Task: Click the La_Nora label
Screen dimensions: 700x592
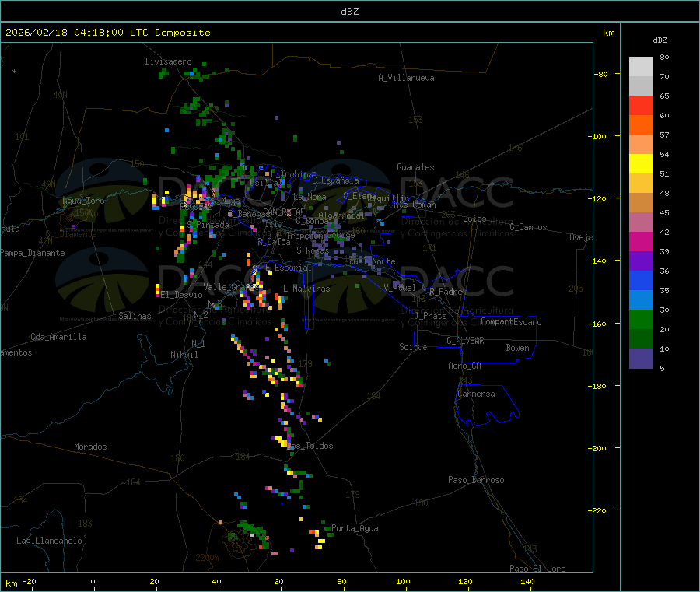Action: [310, 197]
